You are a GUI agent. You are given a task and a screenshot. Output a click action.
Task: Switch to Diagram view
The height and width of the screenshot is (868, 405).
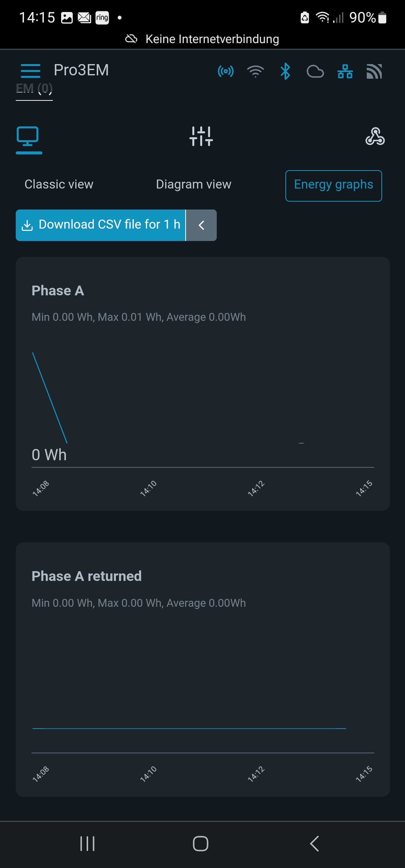(x=193, y=184)
